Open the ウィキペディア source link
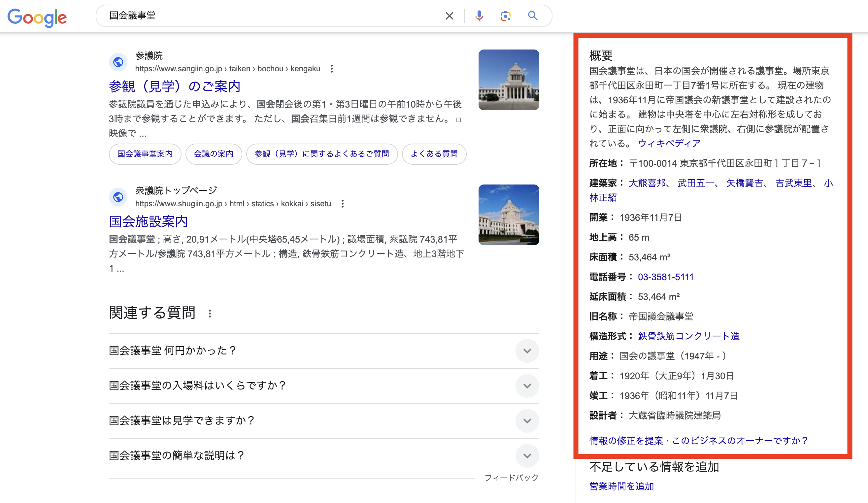The width and height of the screenshot is (868, 503). [x=669, y=143]
